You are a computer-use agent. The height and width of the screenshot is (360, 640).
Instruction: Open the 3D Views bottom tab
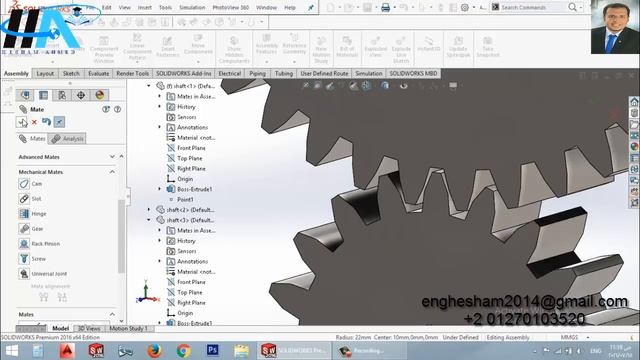click(89, 329)
